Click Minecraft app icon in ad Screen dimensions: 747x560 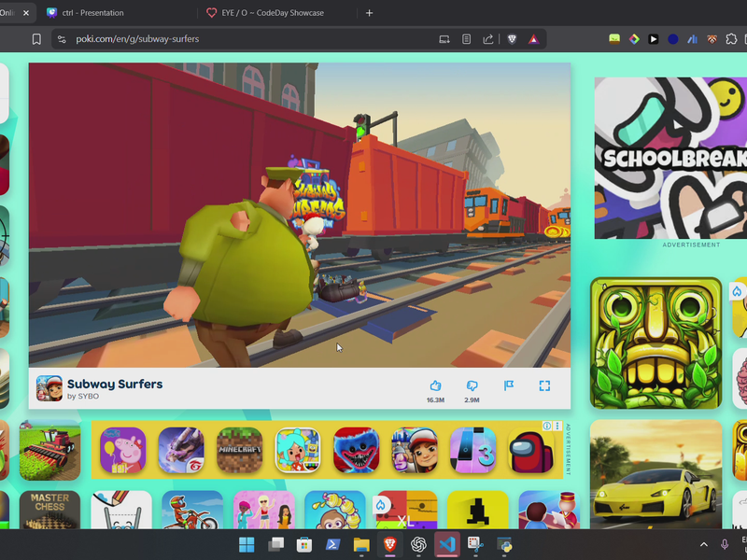click(x=240, y=450)
